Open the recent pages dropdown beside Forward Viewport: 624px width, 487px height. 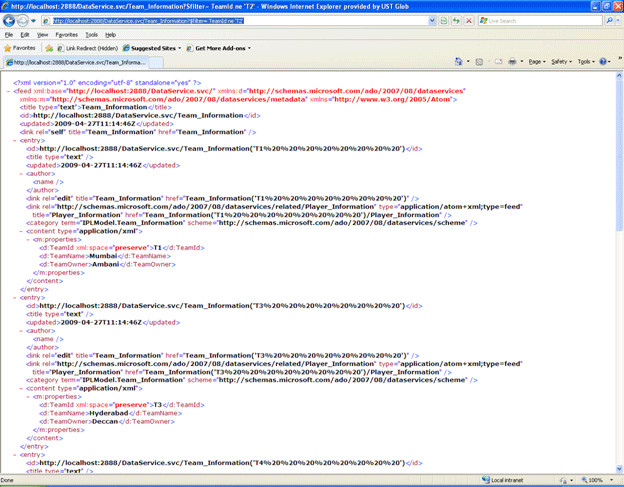33,21
